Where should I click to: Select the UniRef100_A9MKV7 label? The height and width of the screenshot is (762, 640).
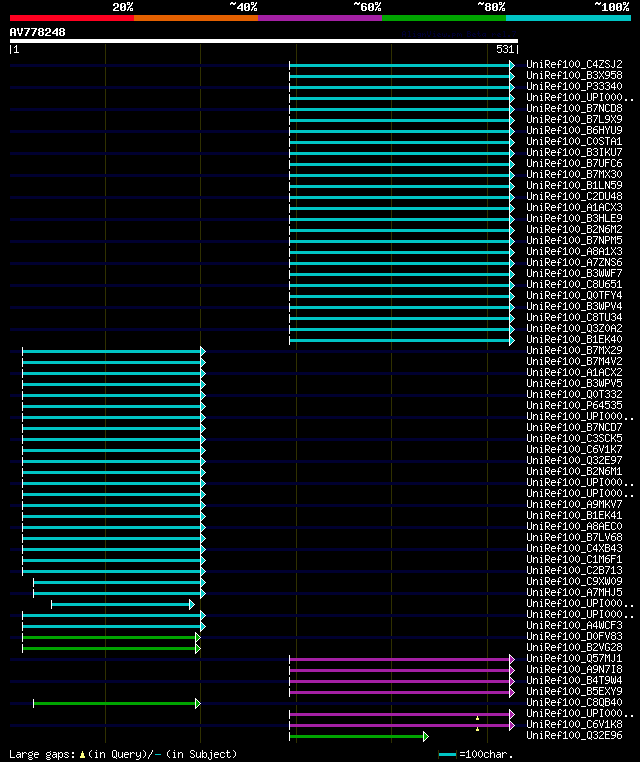pos(574,504)
